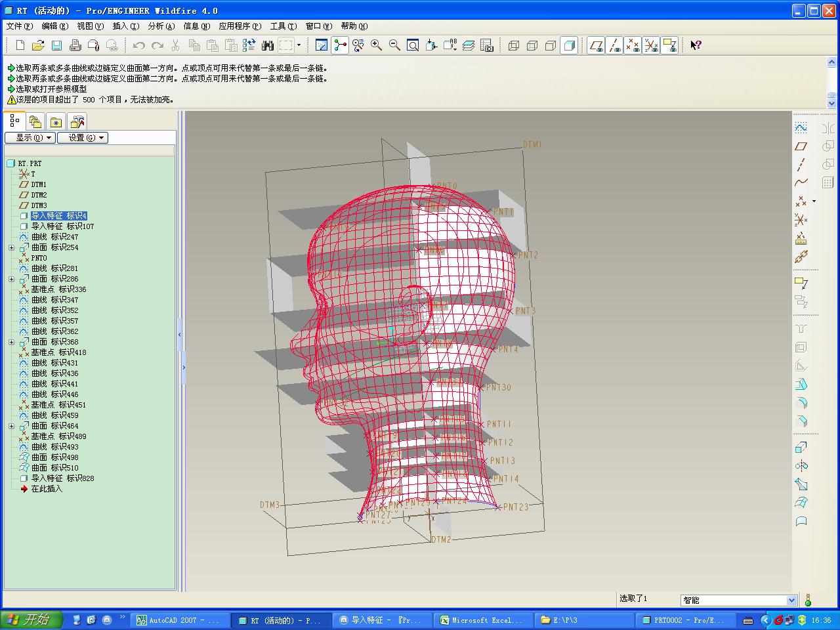Open the folder browser tab icon
Viewport: 840px width, 630px height.
[35, 122]
